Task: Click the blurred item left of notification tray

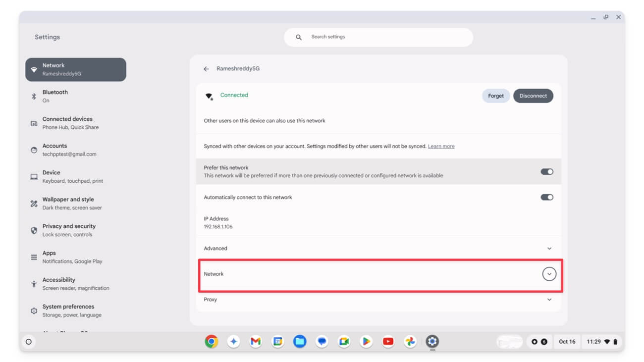Action: pyautogui.click(x=510, y=342)
